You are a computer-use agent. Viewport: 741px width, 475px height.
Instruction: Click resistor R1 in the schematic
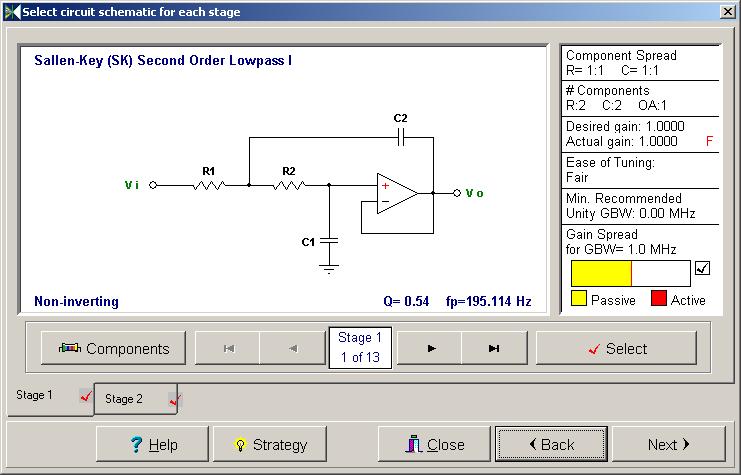pos(209,185)
